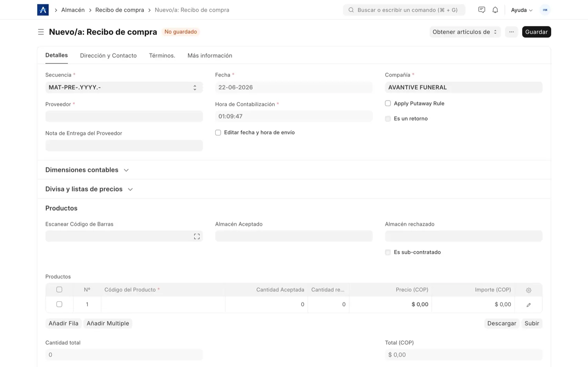
Task: Enable Apply Putaway Rule checkbox
Action: 388,103
